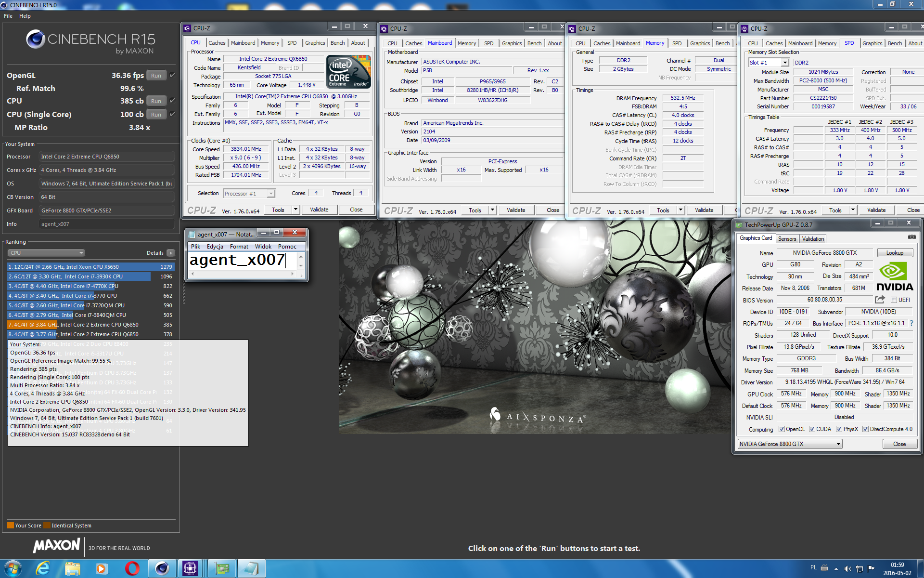
Task: Open the Windows Start button
Action: pos(12,569)
